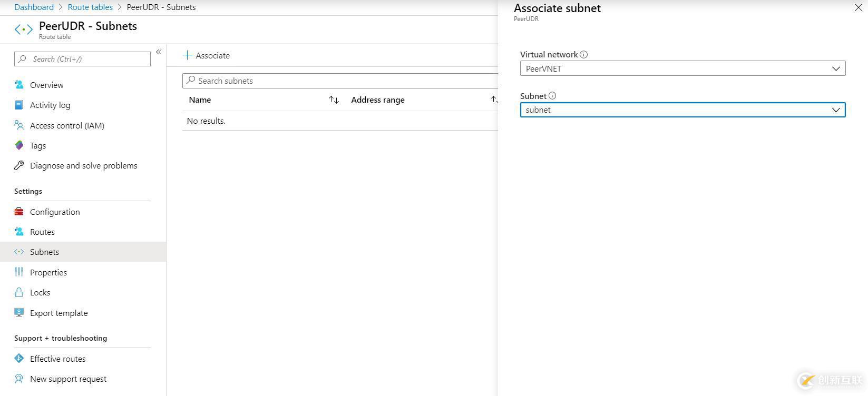Close the Associate subnet panel
This screenshot has height=396, width=868.
(x=858, y=7)
